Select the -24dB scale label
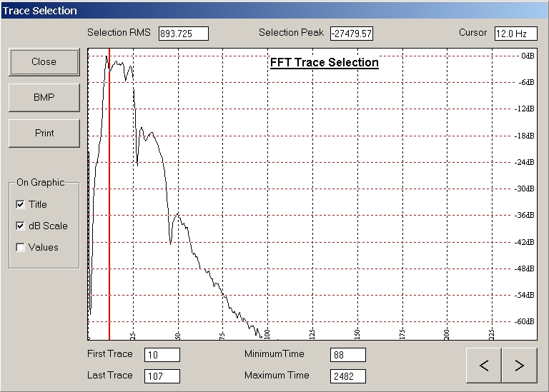549x392 pixels. tap(525, 162)
